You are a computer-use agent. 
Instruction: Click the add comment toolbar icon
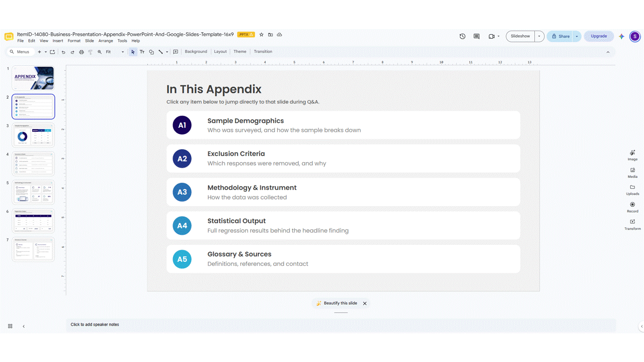pos(176,52)
